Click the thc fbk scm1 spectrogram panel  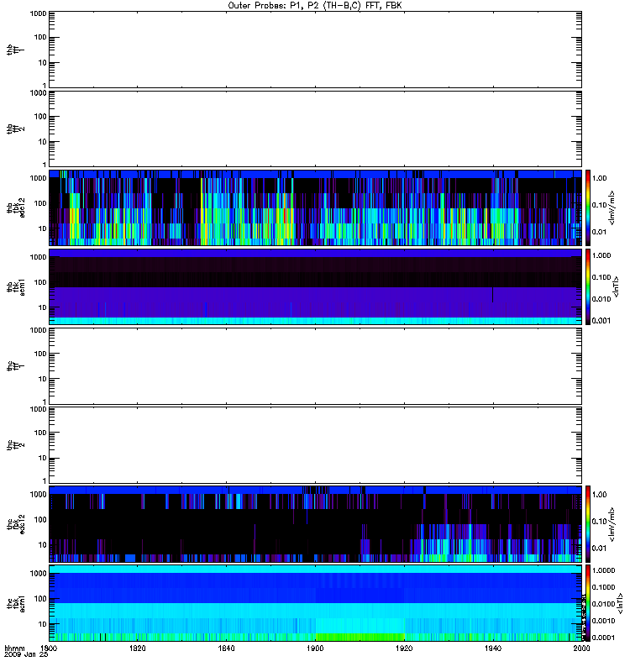point(315,603)
